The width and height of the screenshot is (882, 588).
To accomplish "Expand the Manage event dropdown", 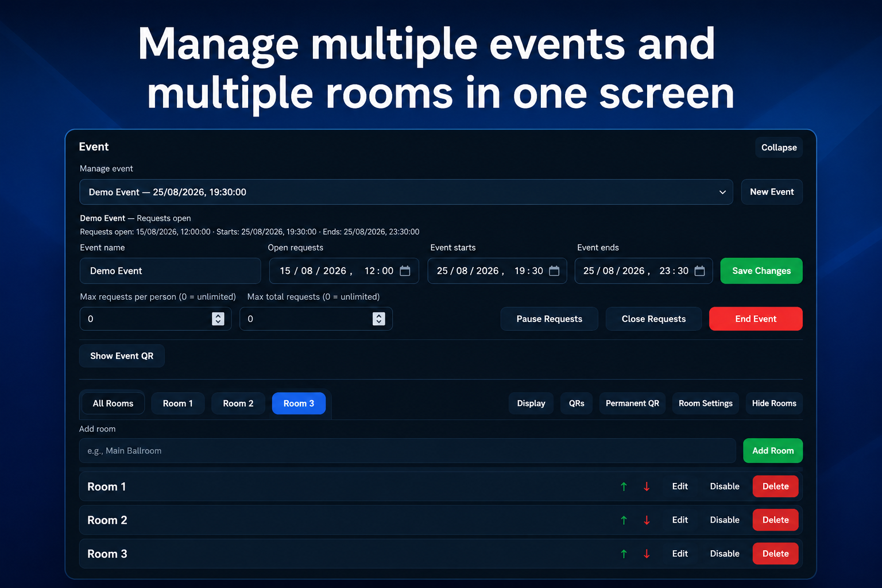I will pyautogui.click(x=406, y=192).
